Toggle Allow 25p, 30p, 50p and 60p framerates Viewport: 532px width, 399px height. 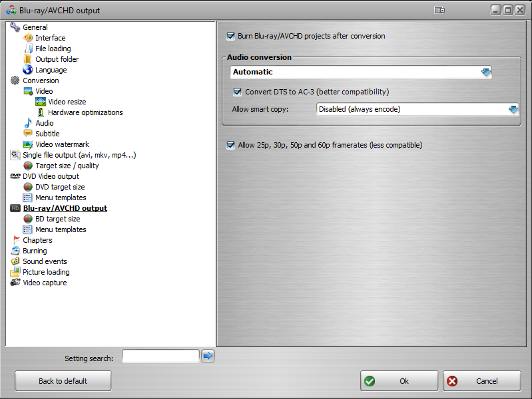click(x=230, y=145)
